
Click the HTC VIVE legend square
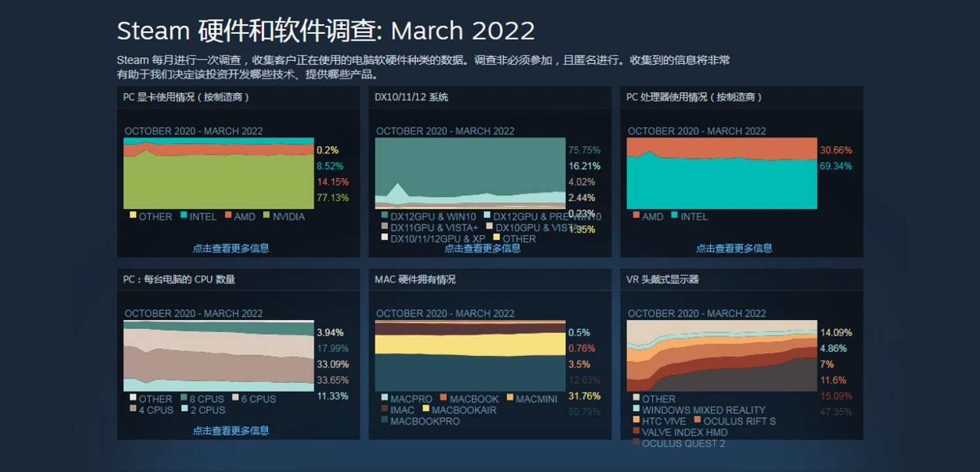(635, 420)
